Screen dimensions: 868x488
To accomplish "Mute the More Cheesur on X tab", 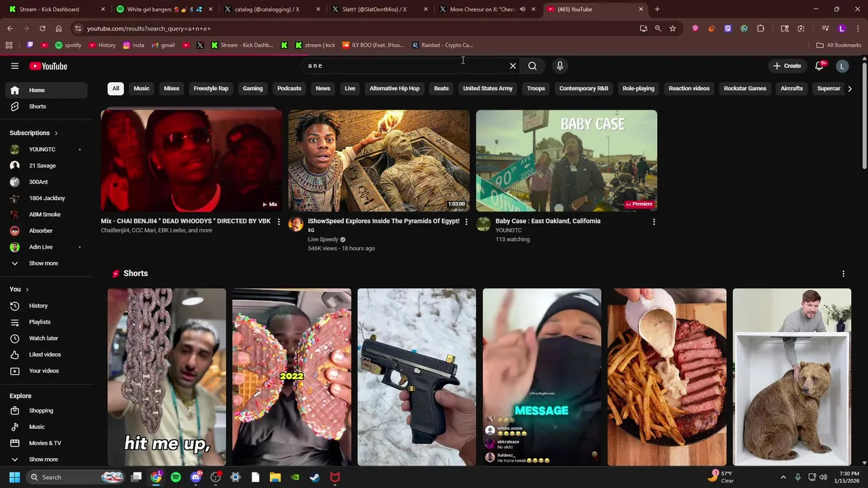I will 522,9.
